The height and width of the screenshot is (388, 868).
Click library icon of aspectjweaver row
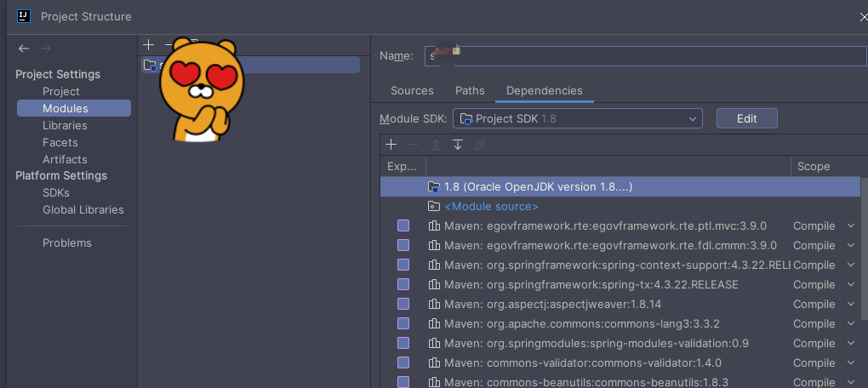click(x=434, y=304)
